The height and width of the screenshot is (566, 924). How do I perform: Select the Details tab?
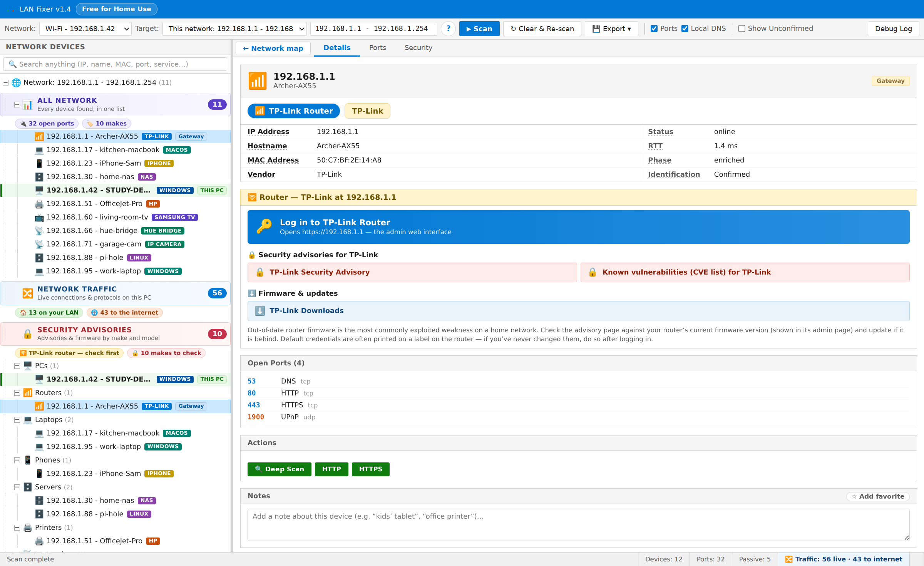coord(337,48)
